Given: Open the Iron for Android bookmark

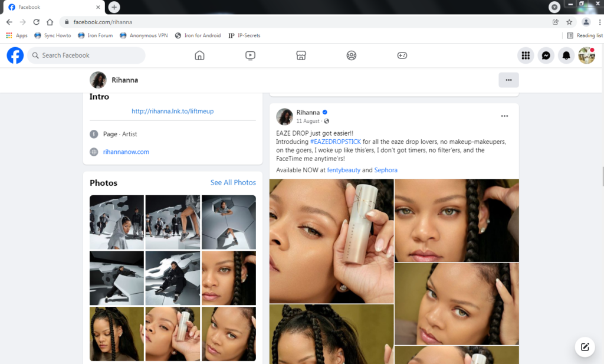Looking at the screenshot, I should point(198,35).
